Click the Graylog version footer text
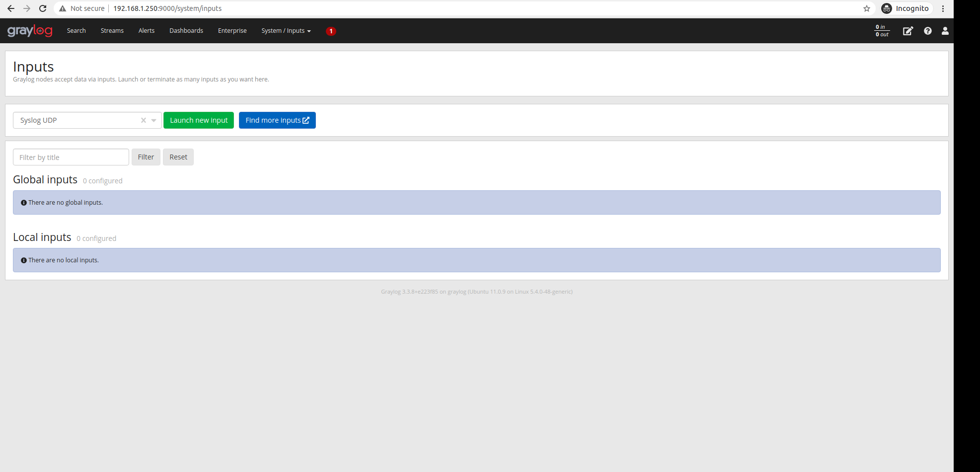 [x=477, y=292]
